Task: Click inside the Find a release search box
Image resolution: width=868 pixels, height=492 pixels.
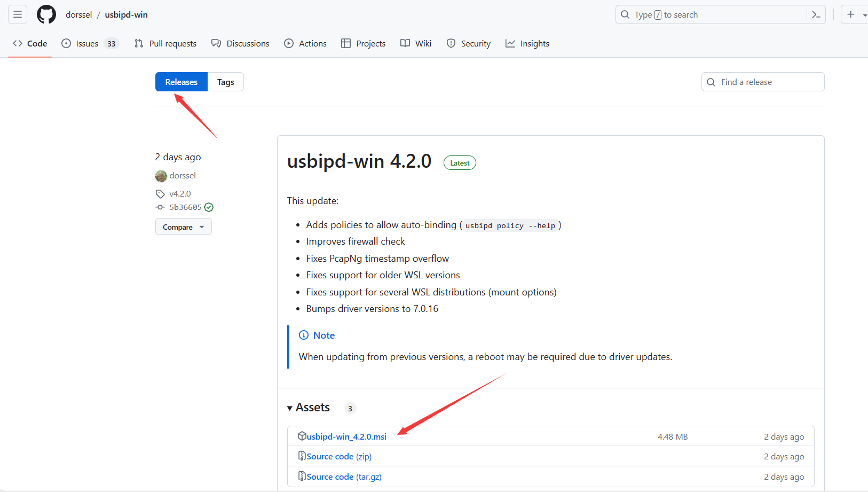Action: 762,82
